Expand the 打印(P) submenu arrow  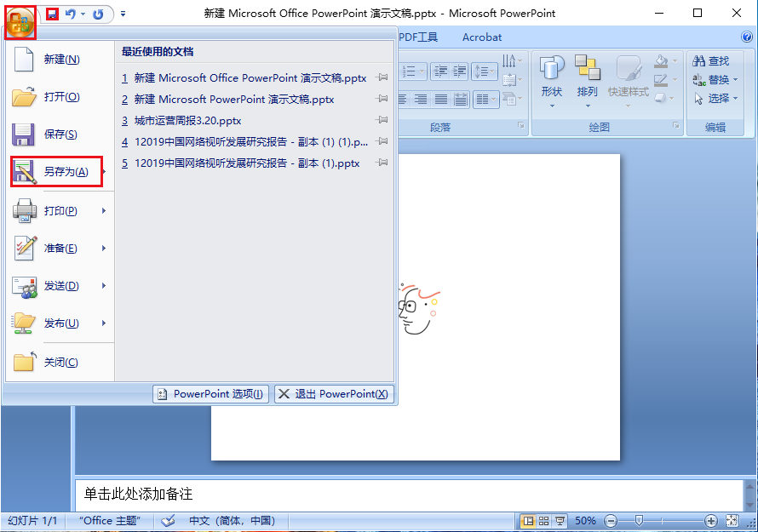(104, 211)
